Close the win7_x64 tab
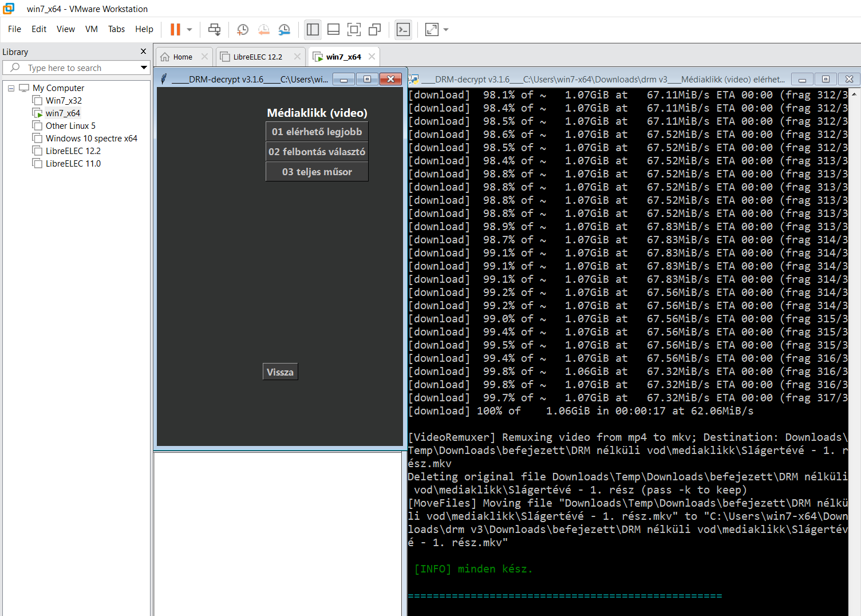The width and height of the screenshot is (861, 616). tap(372, 57)
